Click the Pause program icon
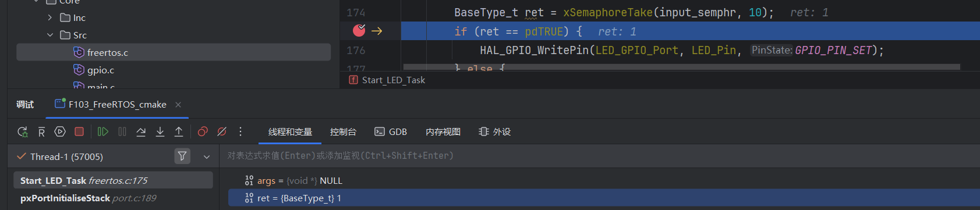 [x=122, y=132]
